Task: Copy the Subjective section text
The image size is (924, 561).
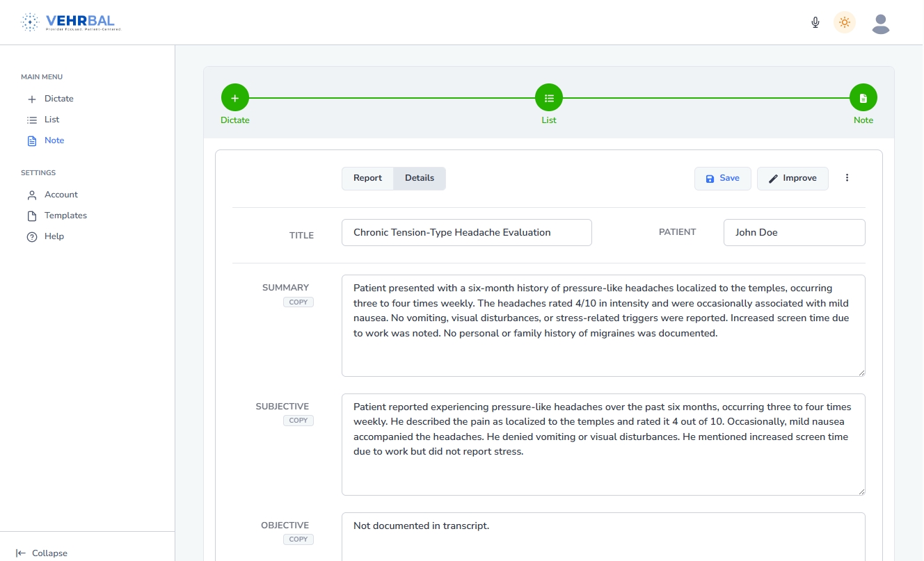Action: [x=298, y=421]
